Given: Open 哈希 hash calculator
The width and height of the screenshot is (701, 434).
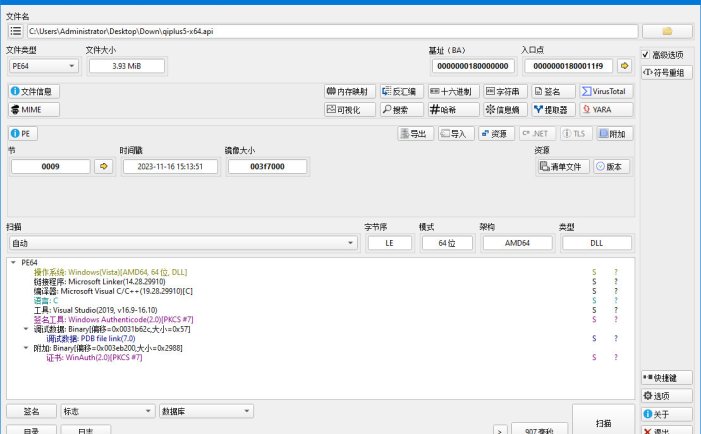Looking at the screenshot, I should 453,110.
